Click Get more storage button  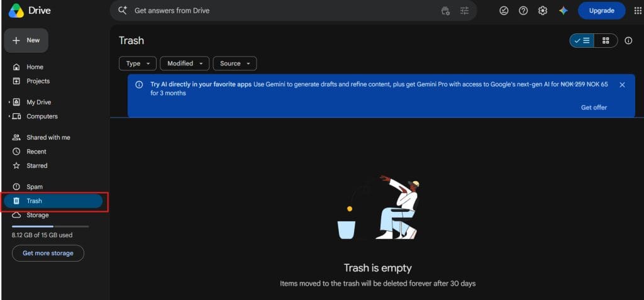click(48, 253)
